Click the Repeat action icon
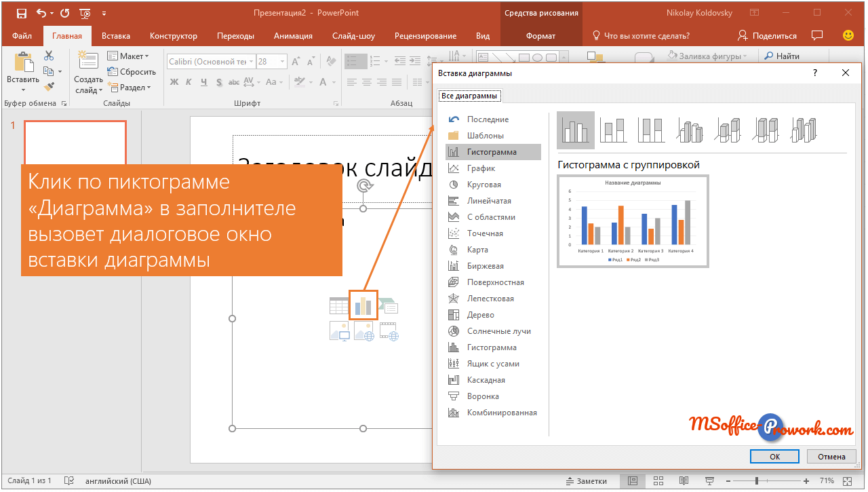Image resolution: width=868 pixels, height=492 pixels. pos(64,13)
